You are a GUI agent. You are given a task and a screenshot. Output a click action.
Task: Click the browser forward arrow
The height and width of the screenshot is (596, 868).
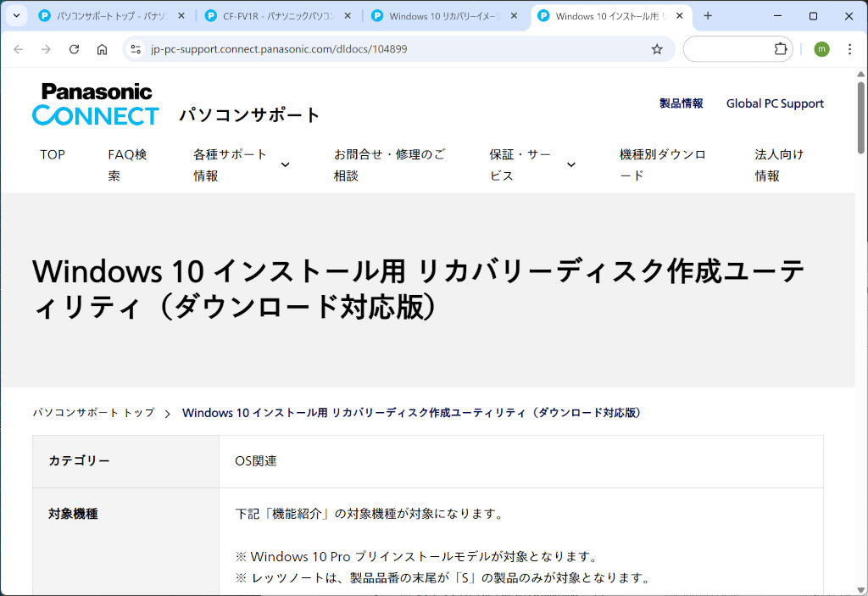click(46, 49)
